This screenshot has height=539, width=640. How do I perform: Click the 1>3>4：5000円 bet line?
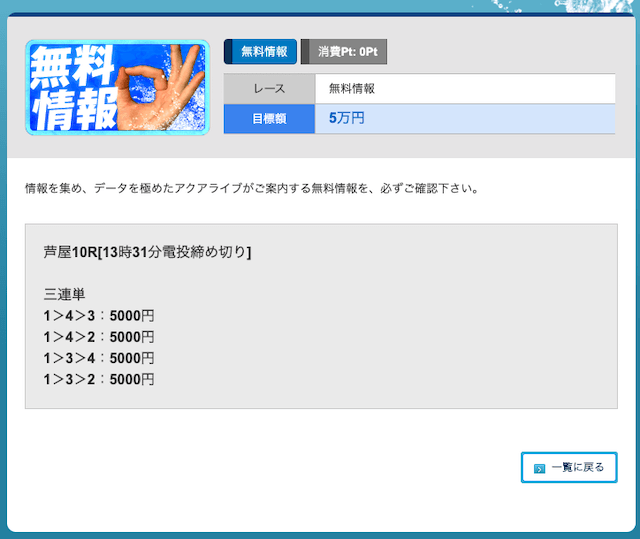99,358
